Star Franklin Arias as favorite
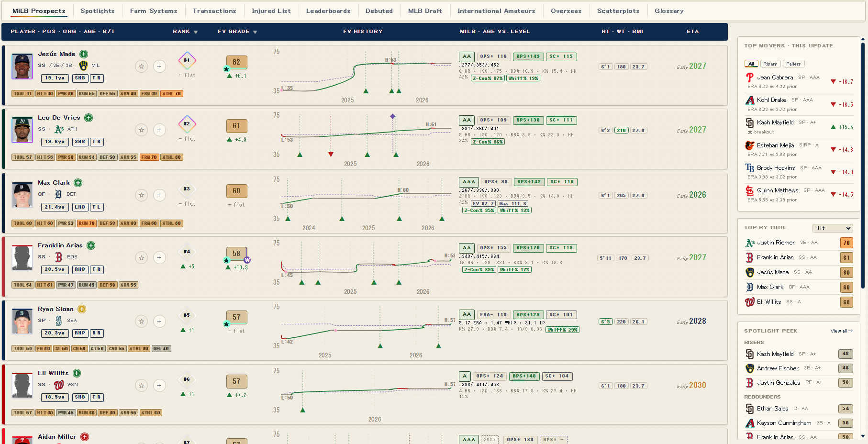 [x=141, y=258]
